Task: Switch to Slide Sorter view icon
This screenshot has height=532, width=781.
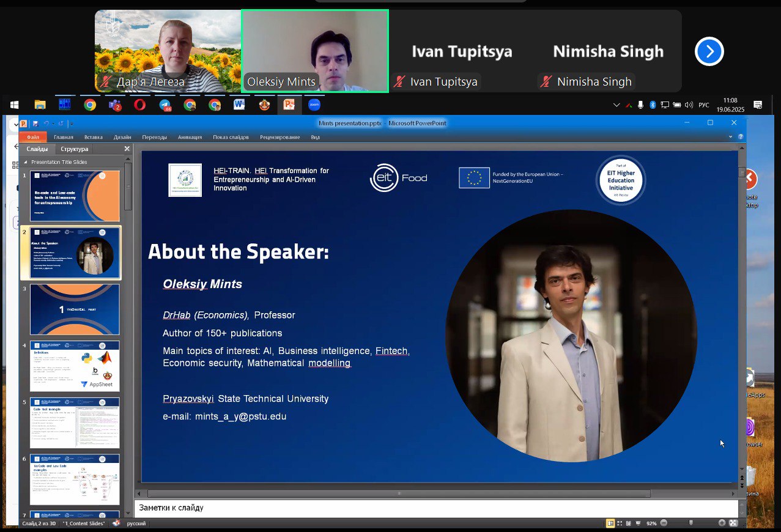Action: click(x=620, y=523)
